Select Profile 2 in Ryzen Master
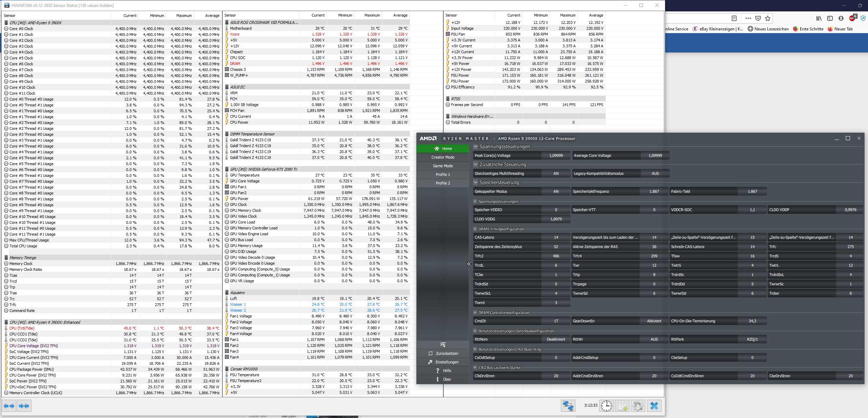The height and width of the screenshot is (418, 868). point(443,183)
